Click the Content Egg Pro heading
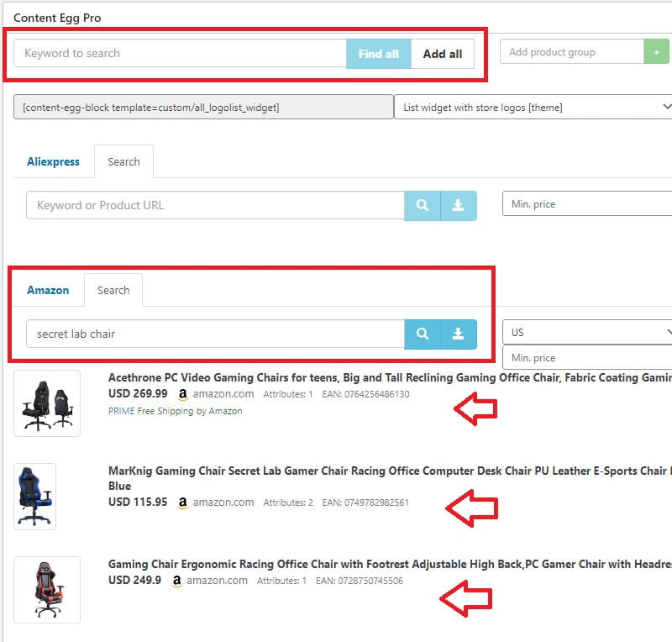Viewport: 672px width, 642px height. (57, 18)
